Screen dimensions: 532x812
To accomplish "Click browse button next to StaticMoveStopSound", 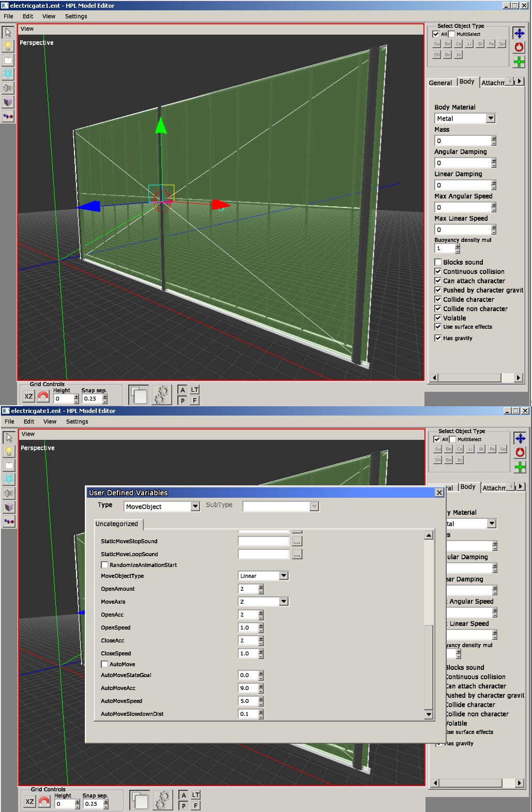I will point(297,541).
